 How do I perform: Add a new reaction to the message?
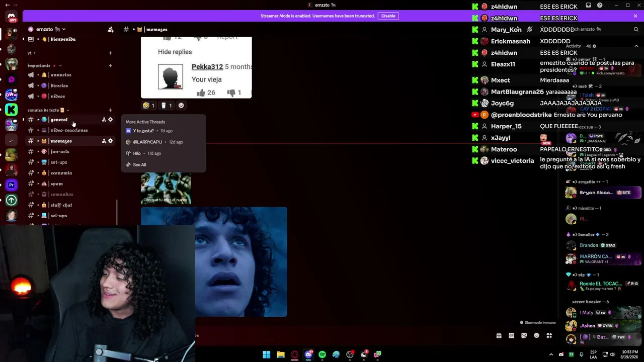coord(181,106)
